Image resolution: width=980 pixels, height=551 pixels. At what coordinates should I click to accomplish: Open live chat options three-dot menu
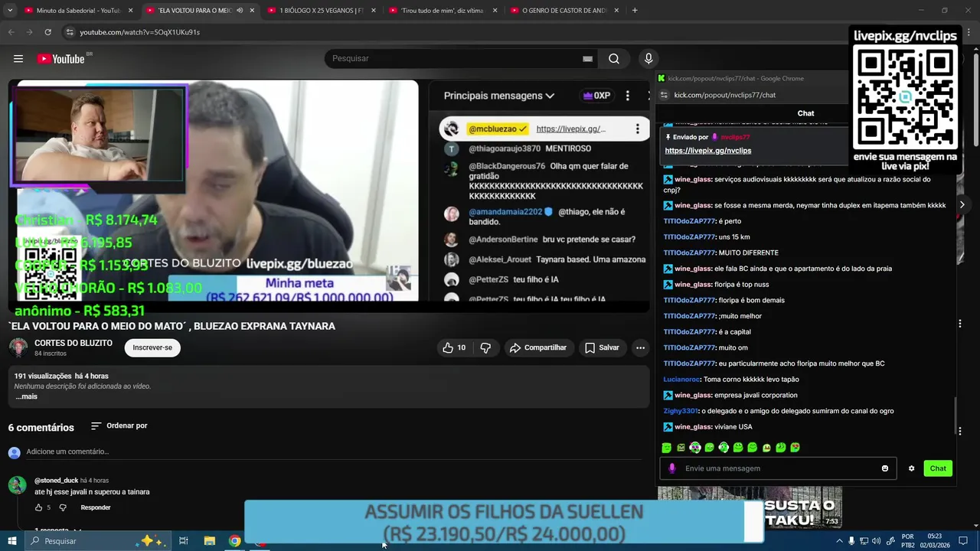coord(627,96)
